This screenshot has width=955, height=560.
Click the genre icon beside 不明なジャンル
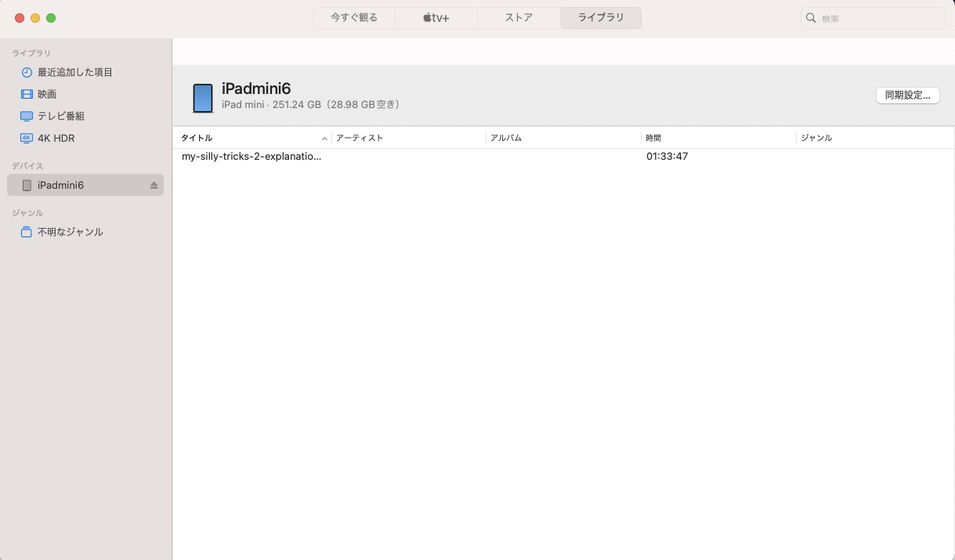pyautogui.click(x=27, y=232)
